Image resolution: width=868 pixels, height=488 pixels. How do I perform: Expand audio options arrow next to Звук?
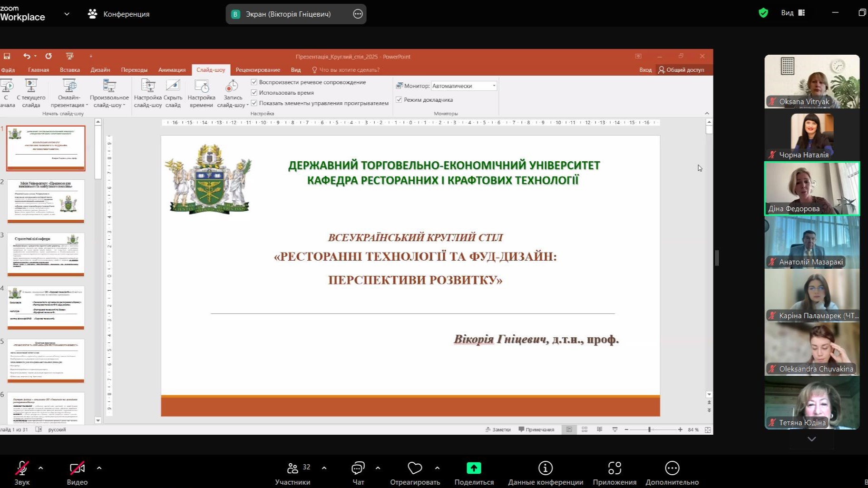point(41,468)
